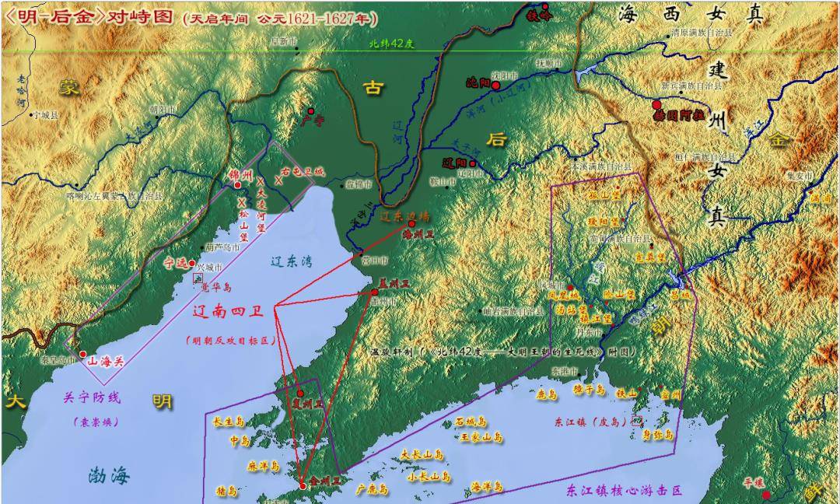840x504 pixels.
Task: Select the 东江镇（皮岛）label
Action: tap(591, 422)
